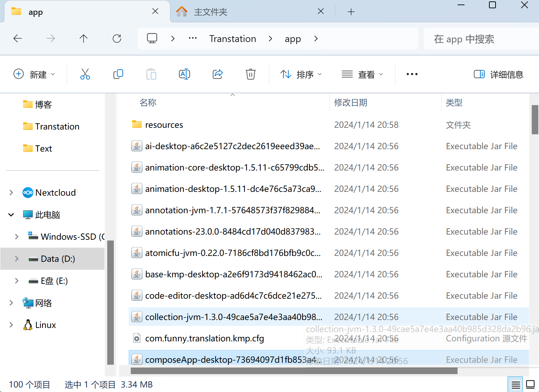Viewport: 539px width, 392px height.
Task: Click the This PC monitor icon in address bar
Action: tap(152, 38)
